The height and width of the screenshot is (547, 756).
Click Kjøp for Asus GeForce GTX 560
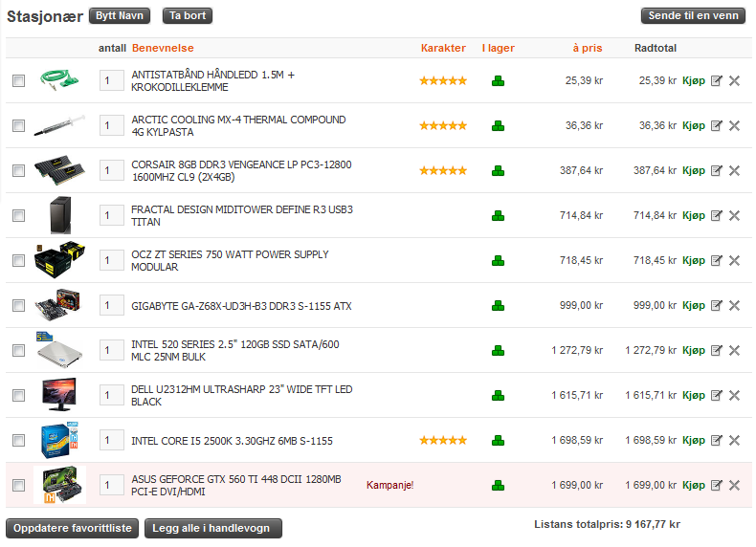point(694,485)
